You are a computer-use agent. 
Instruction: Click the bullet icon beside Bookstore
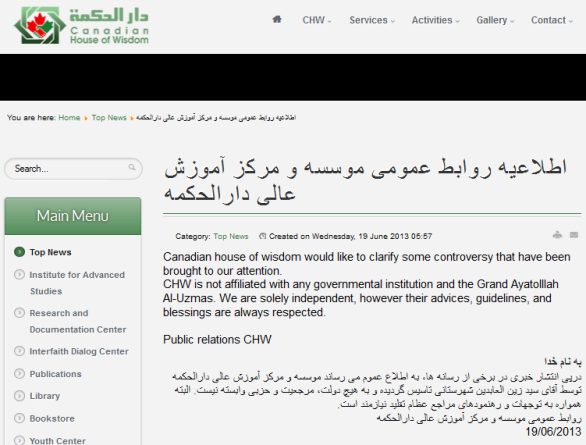pos(19,418)
